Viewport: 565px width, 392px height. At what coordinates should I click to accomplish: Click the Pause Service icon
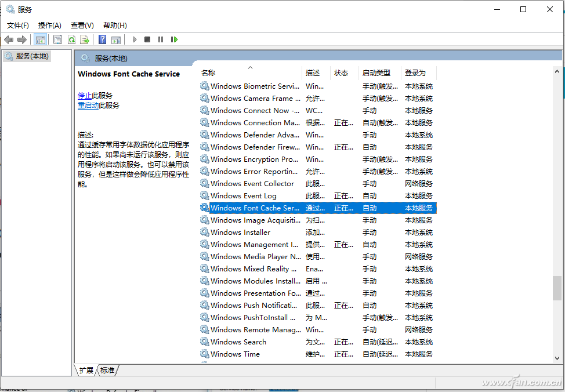[161, 39]
